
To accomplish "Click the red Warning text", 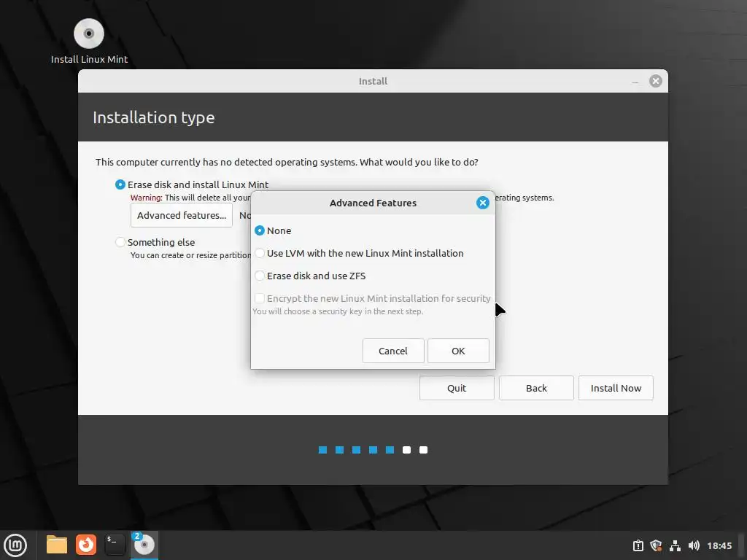I will (x=146, y=198).
